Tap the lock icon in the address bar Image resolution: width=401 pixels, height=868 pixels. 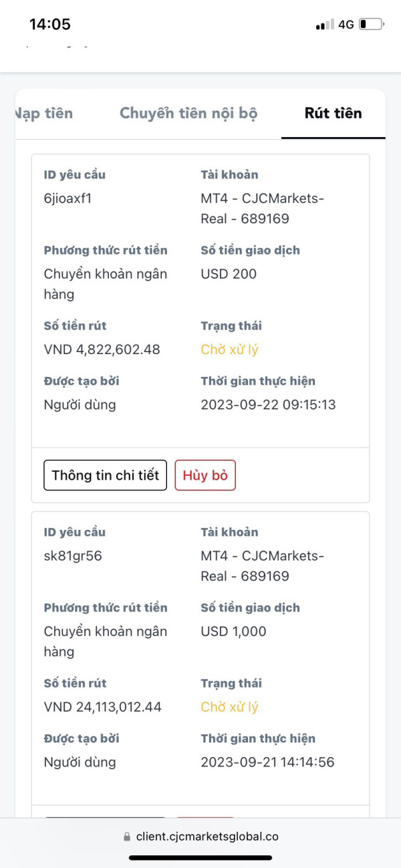[127, 837]
